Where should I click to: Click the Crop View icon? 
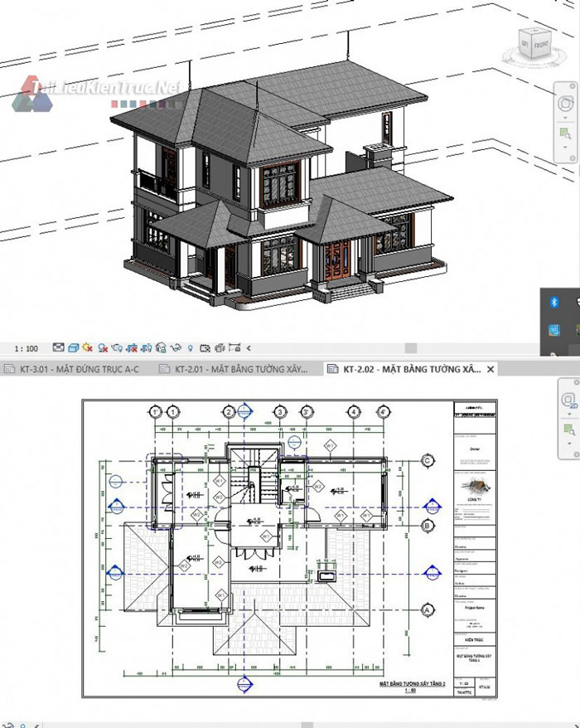[x=132, y=348]
